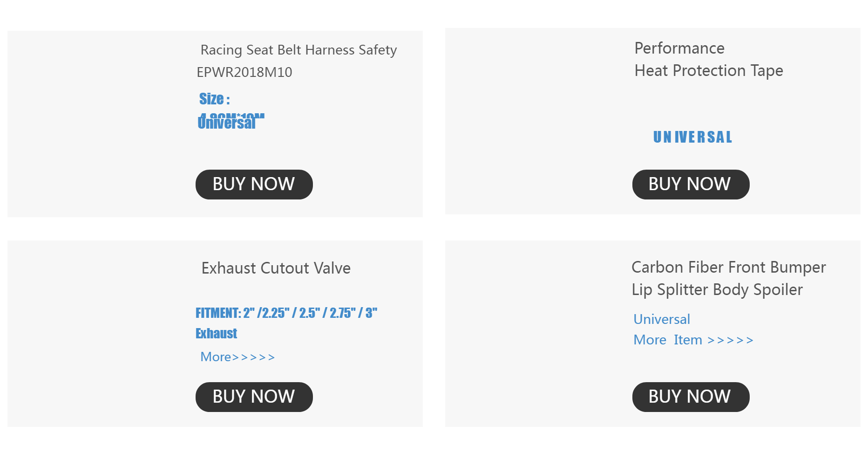
Task: Open the Carbon Fiber Front Bumper Lip title
Action: 729,278
